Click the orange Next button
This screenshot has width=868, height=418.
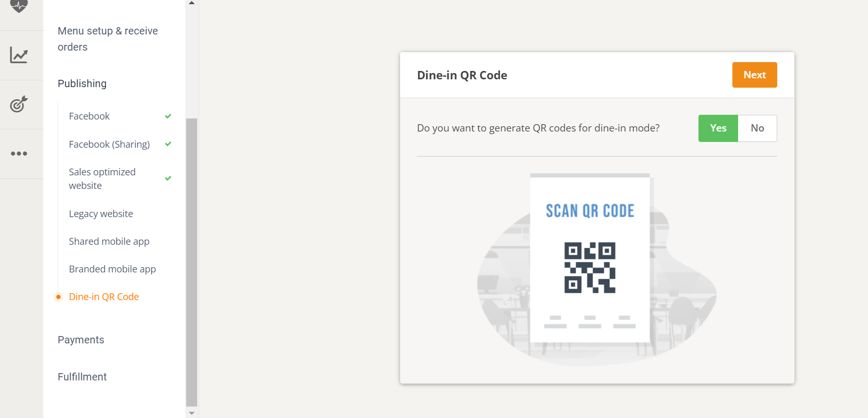coord(754,75)
